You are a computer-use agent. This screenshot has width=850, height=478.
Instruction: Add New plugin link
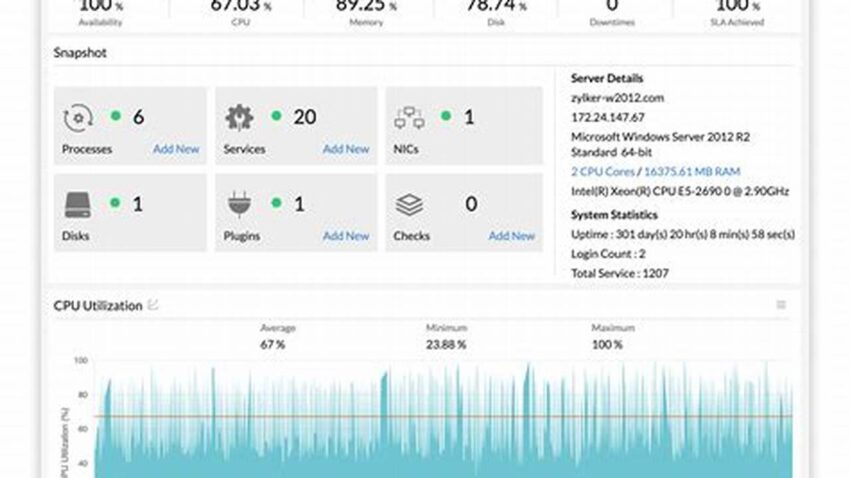346,236
